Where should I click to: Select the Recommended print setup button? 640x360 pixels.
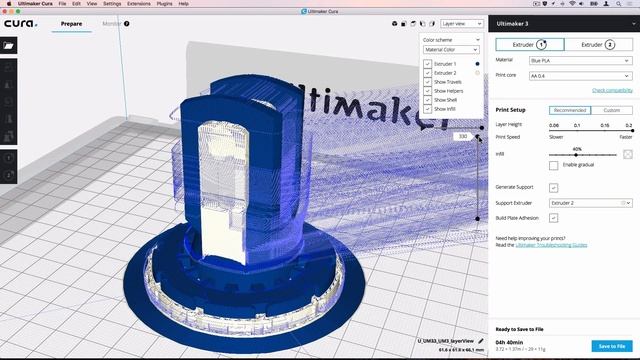[x=570, y=110]
